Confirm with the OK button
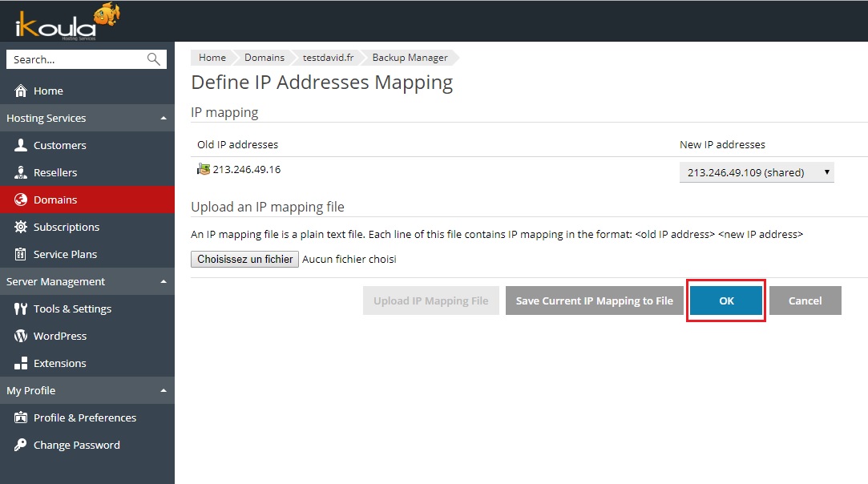The image size is (868, 484). click(725, 300)
